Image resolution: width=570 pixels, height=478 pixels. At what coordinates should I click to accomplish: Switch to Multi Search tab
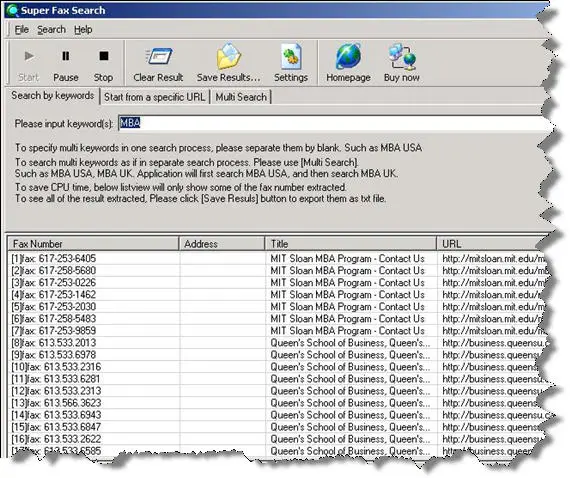pyautogui.click(x=241, y=97)
